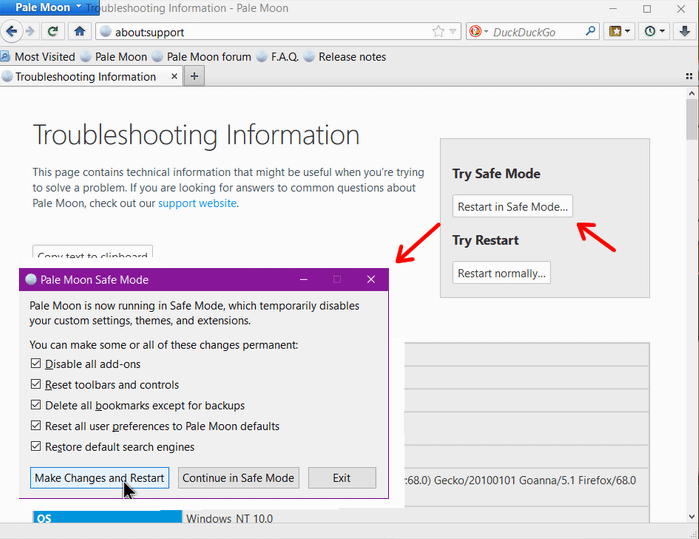Toggle Restore default search engines checkbox
The image size is (699, 539).
coord(36,446)
